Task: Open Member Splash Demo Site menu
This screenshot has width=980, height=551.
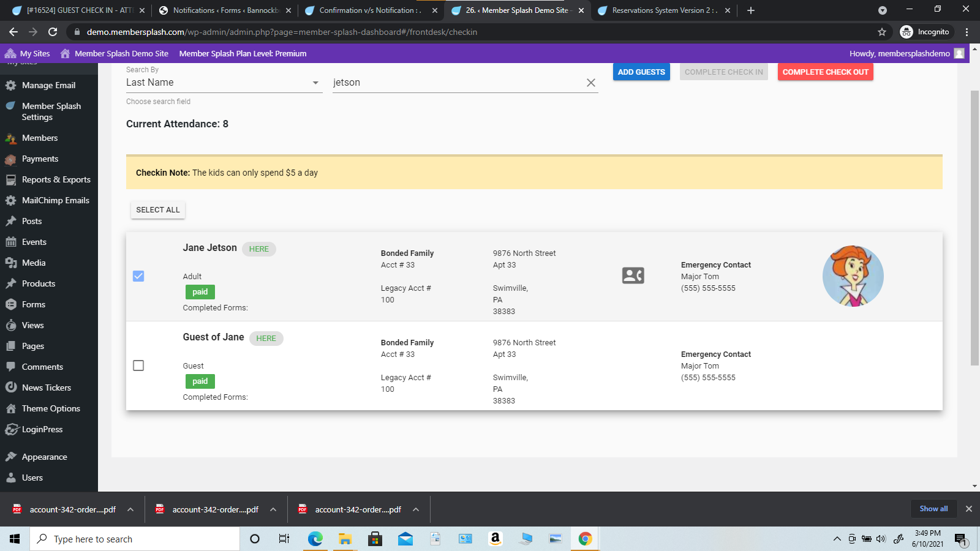Action: pos(115,53)
